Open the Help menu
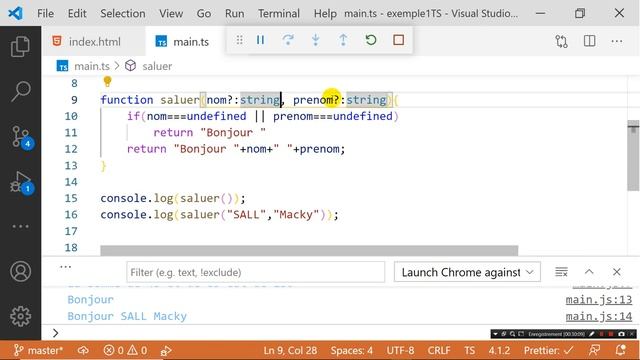640x360 pixels. coord(325,13)
